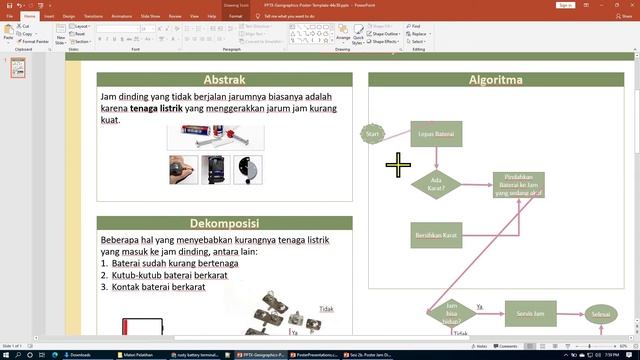Clear all formatting icon
Screen dimensions: 640x360
coord(177,29)
